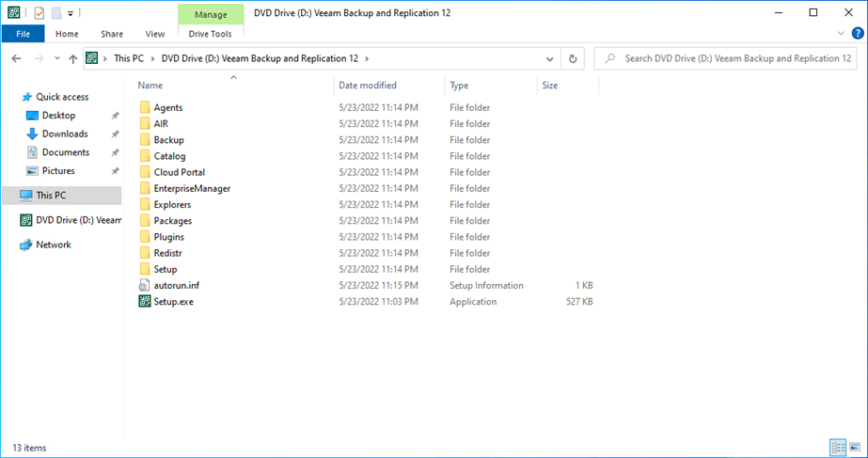Click the 527 KB size value
This screenshot has height=458, width=868.
tap(579, 302)
